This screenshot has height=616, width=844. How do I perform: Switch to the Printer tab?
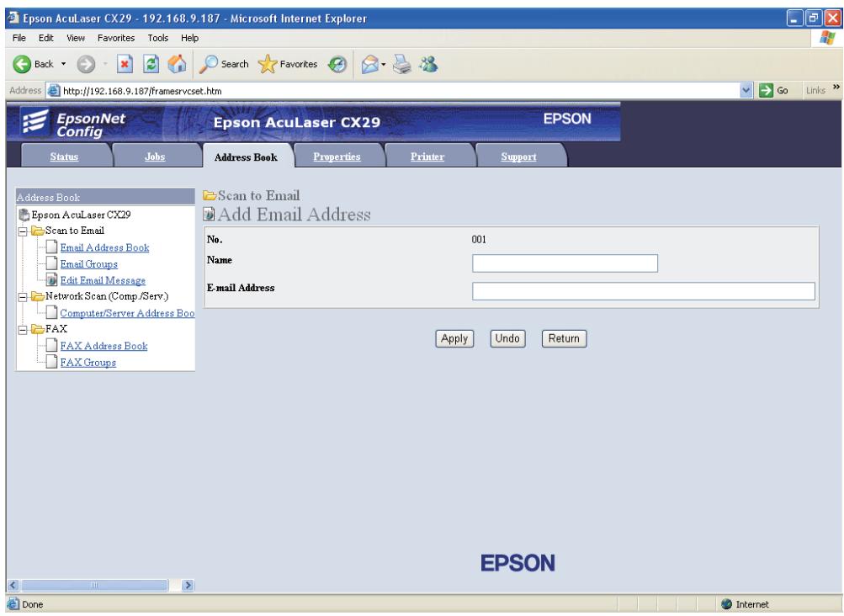(427, 157)
